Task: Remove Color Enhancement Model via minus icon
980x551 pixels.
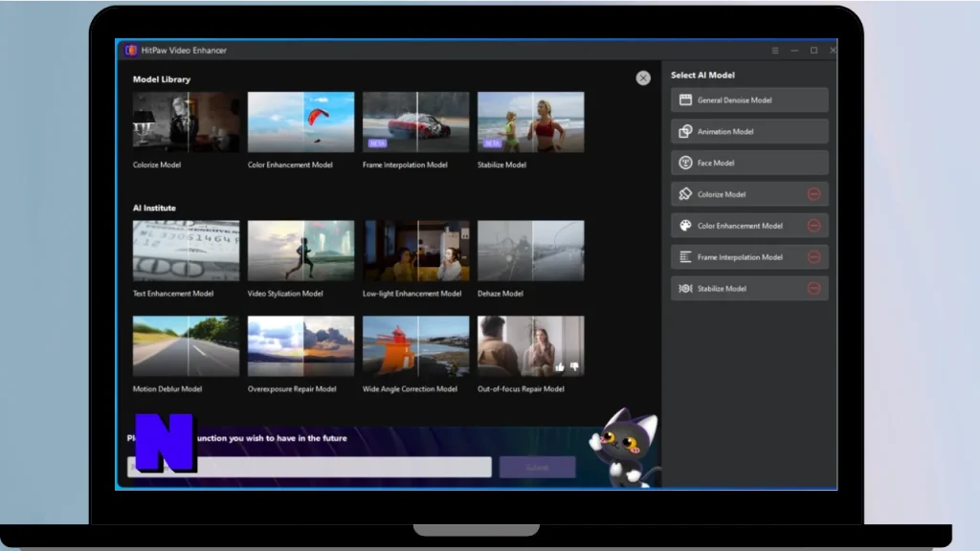Action: pyautogui.click(x=813, y=226)
